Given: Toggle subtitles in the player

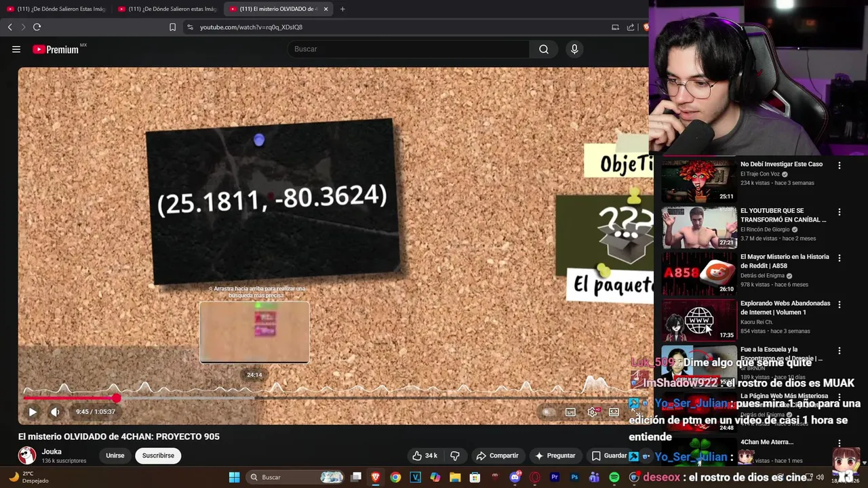Looking at the screenshot, I should click(570, 412).
